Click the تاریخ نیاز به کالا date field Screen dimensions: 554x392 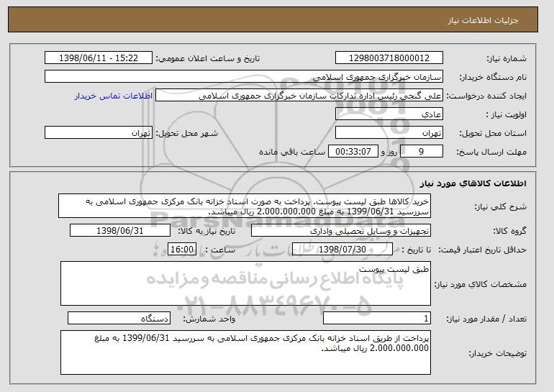120,231
